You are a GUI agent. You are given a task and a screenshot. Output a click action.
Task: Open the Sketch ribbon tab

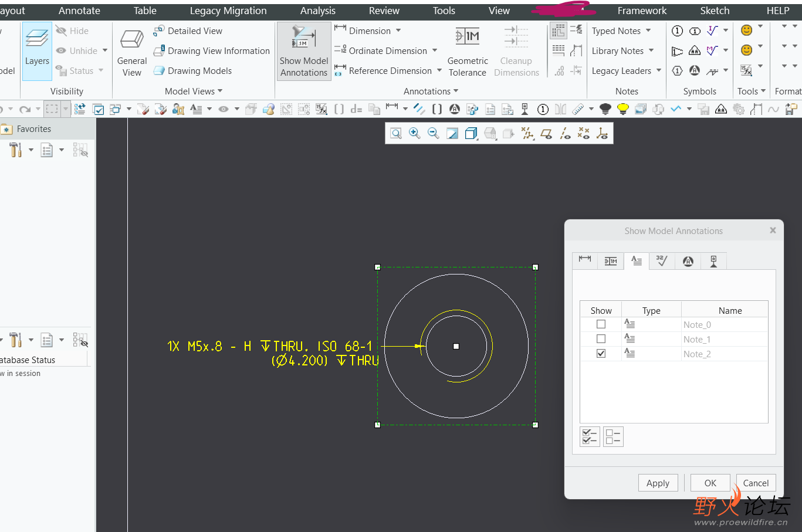715,11
